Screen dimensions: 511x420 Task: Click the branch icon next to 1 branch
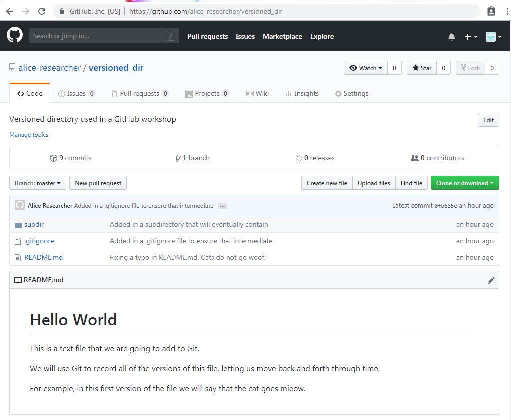(x=178, y=158)
